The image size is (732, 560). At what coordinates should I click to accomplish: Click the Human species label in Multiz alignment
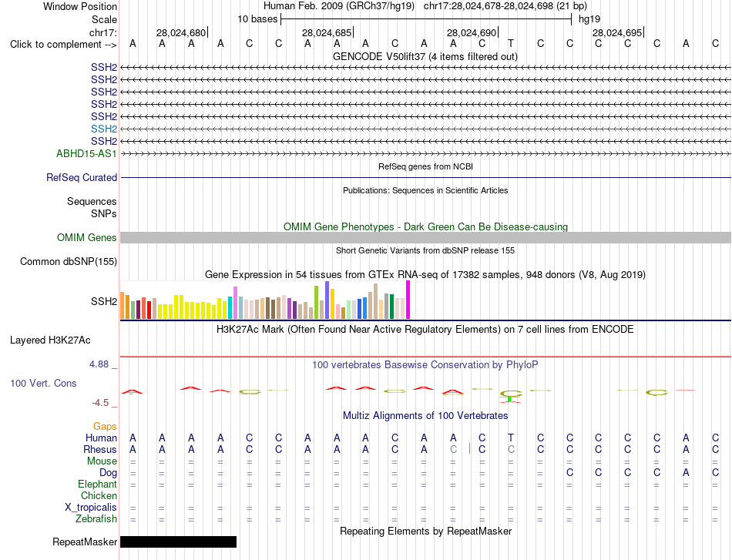(x=101, y=438)
